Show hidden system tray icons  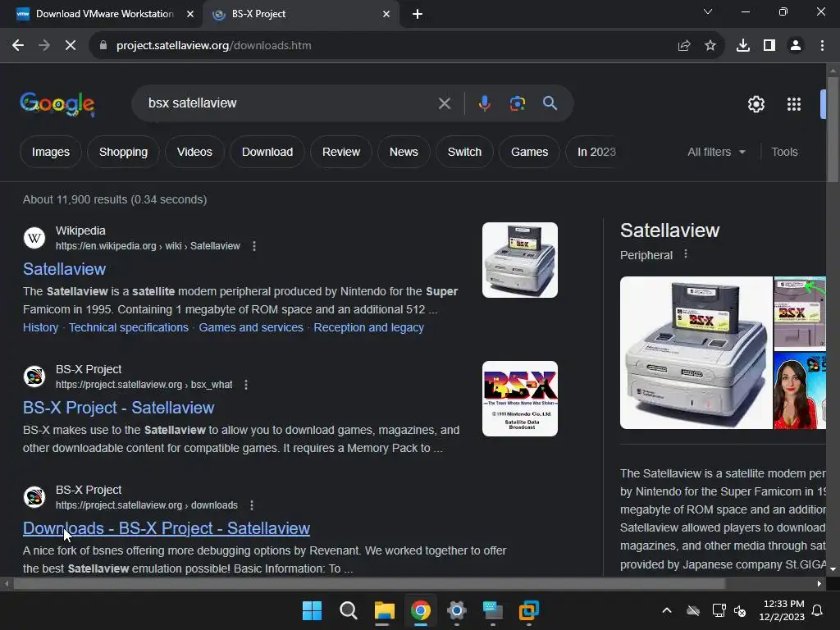(x=667, y=610)
